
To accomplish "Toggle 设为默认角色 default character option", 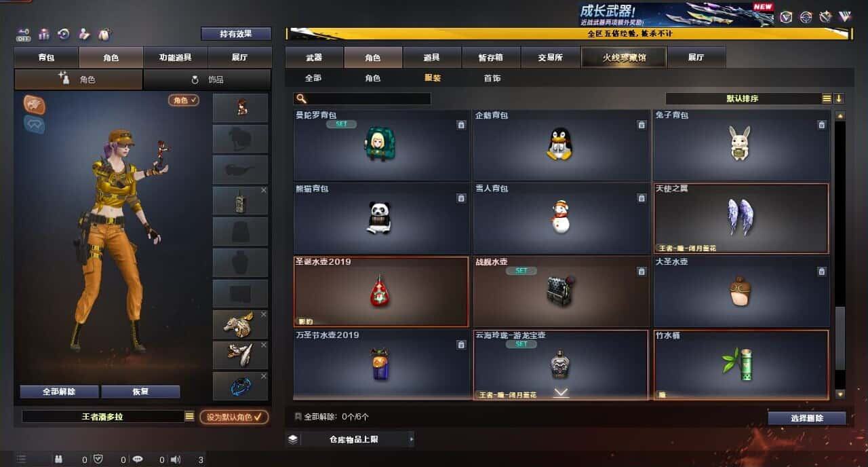I will [x=234, y=417].
